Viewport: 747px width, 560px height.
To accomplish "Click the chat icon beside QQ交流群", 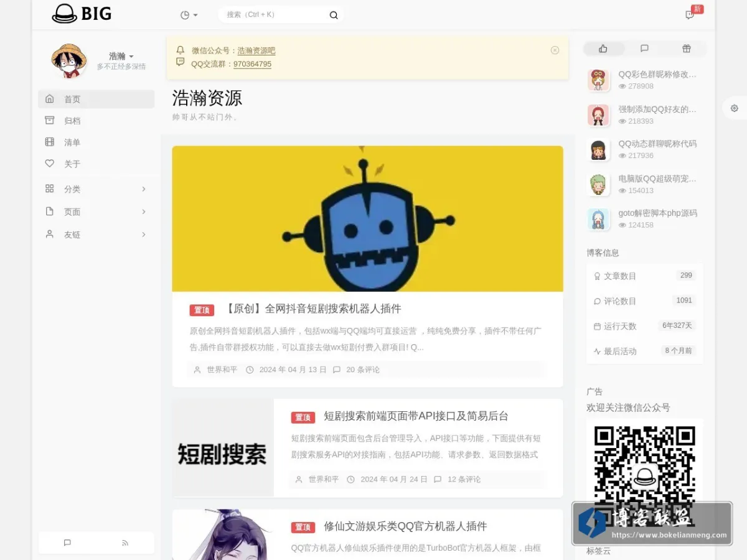I will pyautogui.click(x=181, y=62).
